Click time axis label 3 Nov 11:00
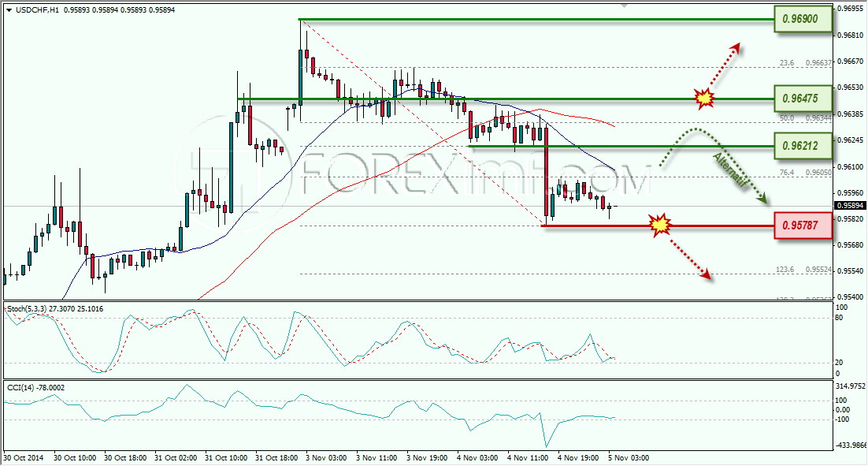The width and height of the screenshot is (868, 466). (377, 457)
